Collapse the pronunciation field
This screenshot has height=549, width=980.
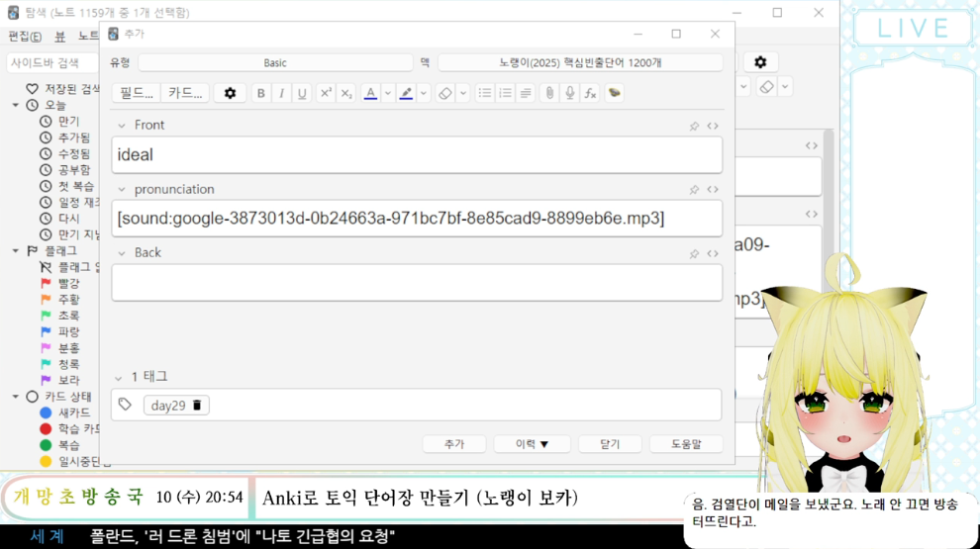(x=121, y=189)
